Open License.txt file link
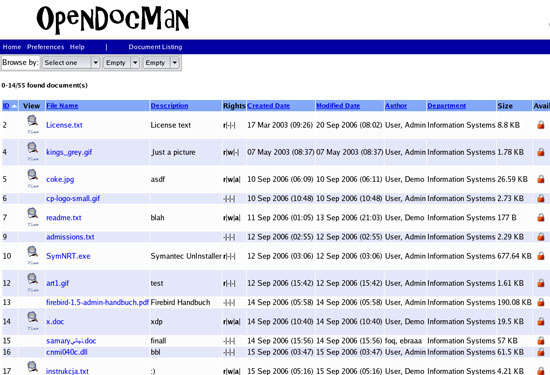The height and width of the screenshot is (375, 550). (64, 125)
